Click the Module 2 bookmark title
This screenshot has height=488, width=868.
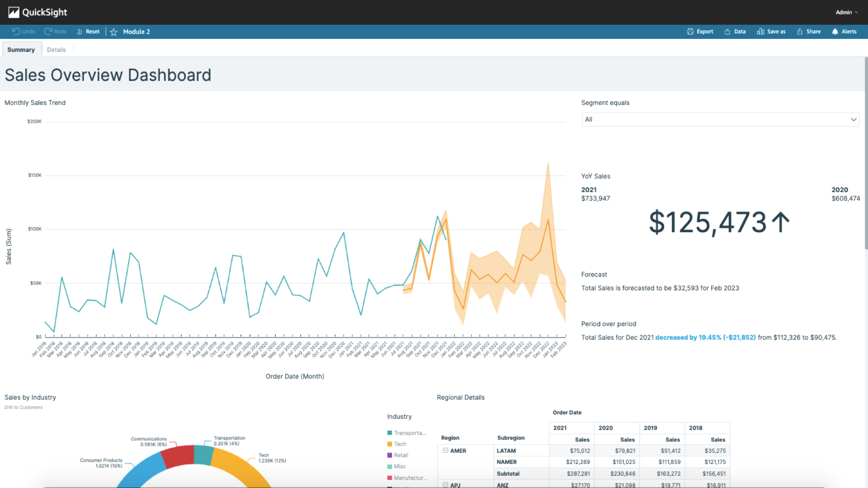pos(137,32)
